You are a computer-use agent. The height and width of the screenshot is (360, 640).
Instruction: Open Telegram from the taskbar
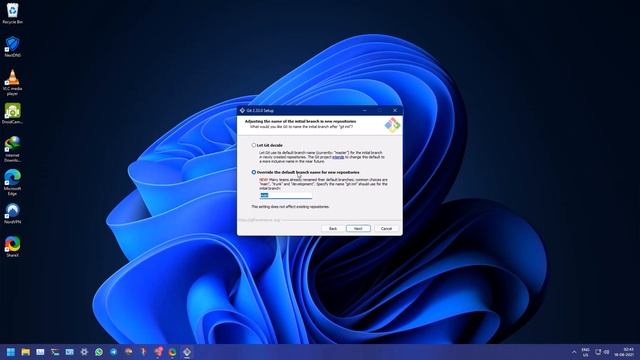113,352
